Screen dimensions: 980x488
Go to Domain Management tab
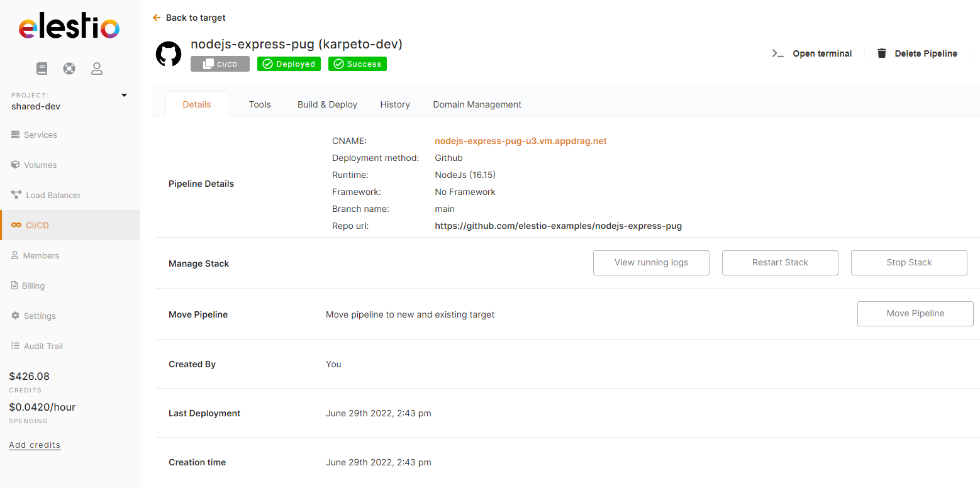tap(477, 104)
